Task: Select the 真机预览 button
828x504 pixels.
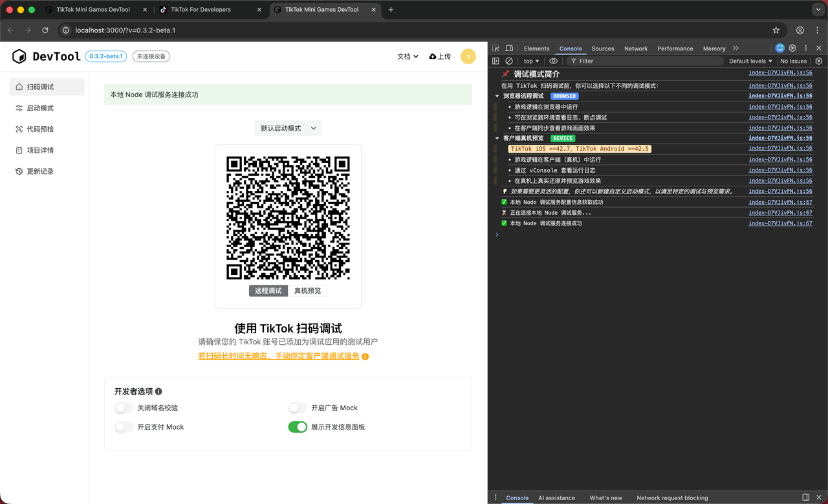Action: [307, 291]
